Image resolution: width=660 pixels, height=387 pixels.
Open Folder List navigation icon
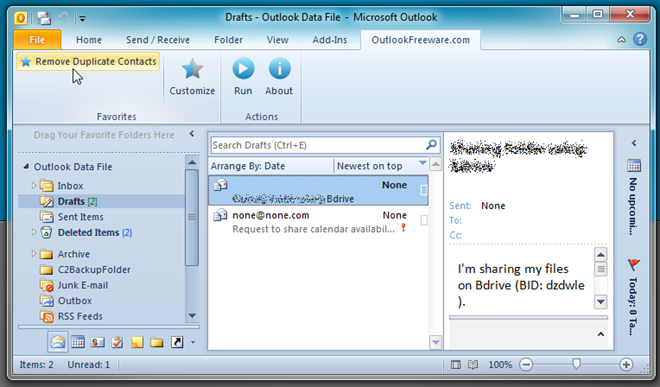pos(157,342)
